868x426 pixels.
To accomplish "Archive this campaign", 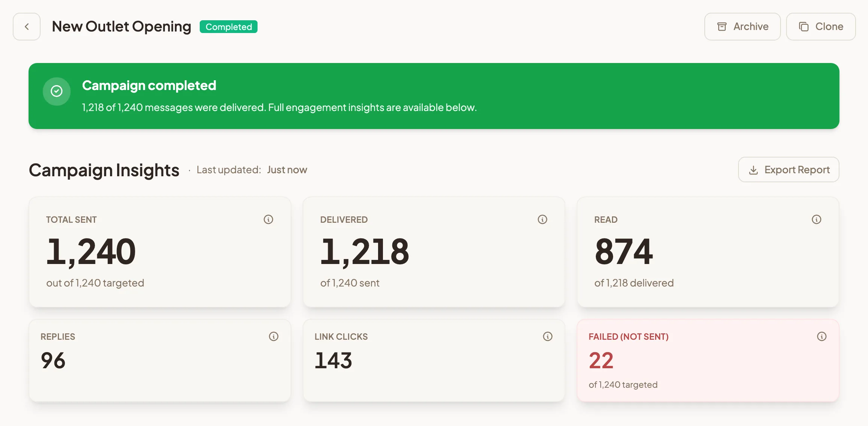I will (x=742, y=27).
